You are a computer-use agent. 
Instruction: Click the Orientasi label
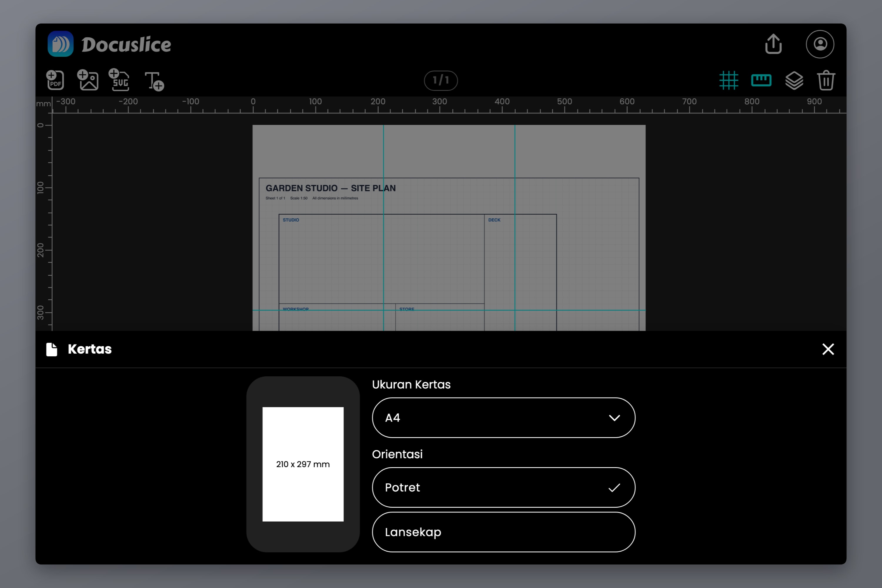pyautogui.click(x=397, y=454)
